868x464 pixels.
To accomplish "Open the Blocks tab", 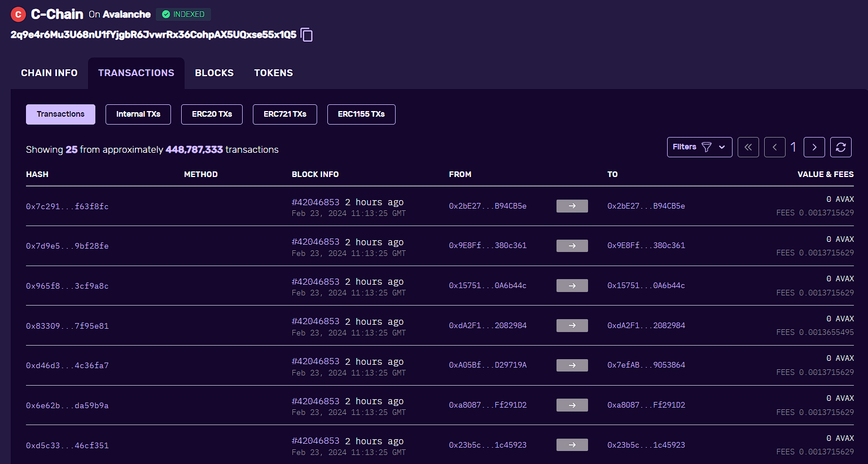I will coord(214,73).
